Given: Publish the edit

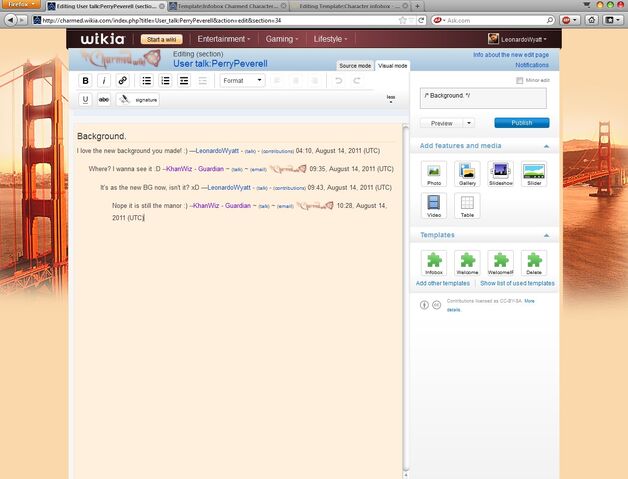Looking at the screenshot, I should point(522,123).
